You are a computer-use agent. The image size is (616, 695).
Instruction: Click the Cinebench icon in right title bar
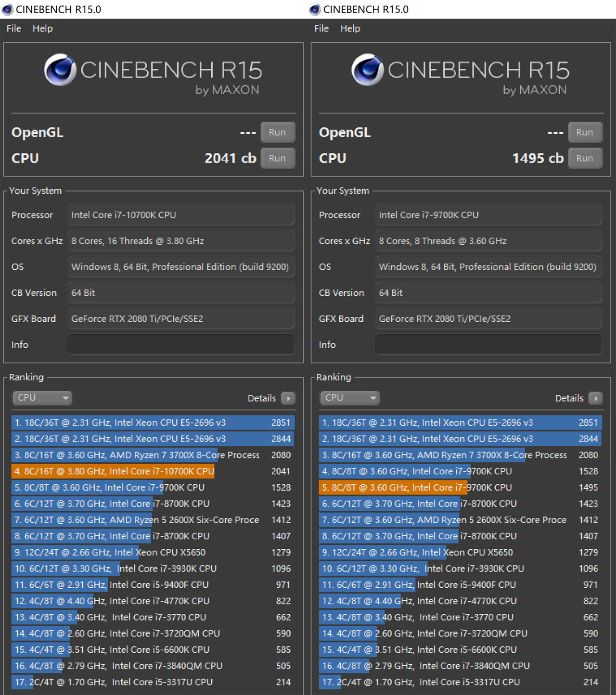tap(315, 9)
